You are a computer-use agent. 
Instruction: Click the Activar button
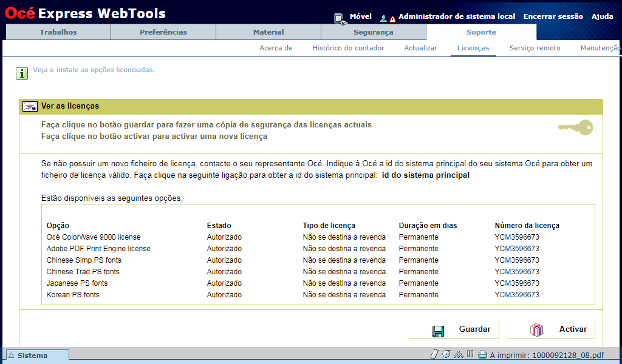point(552,329)
